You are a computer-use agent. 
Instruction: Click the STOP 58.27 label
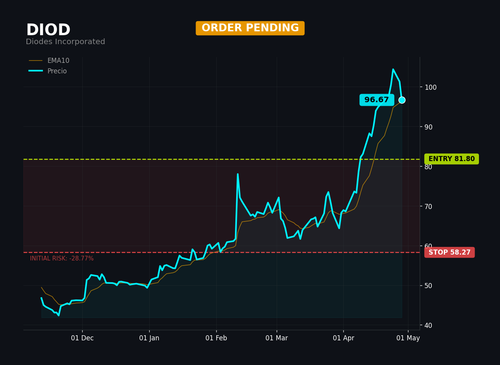(x=449, y=252)
